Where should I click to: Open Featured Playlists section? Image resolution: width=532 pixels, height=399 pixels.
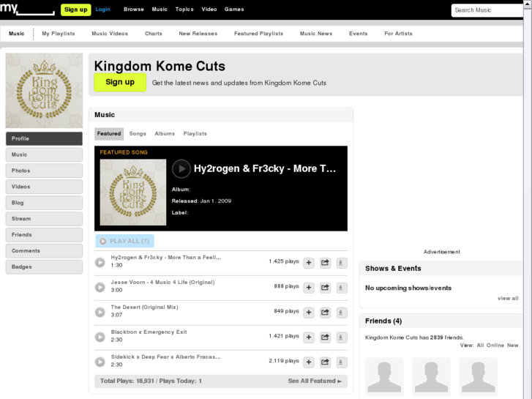click(x=258, y=34)
